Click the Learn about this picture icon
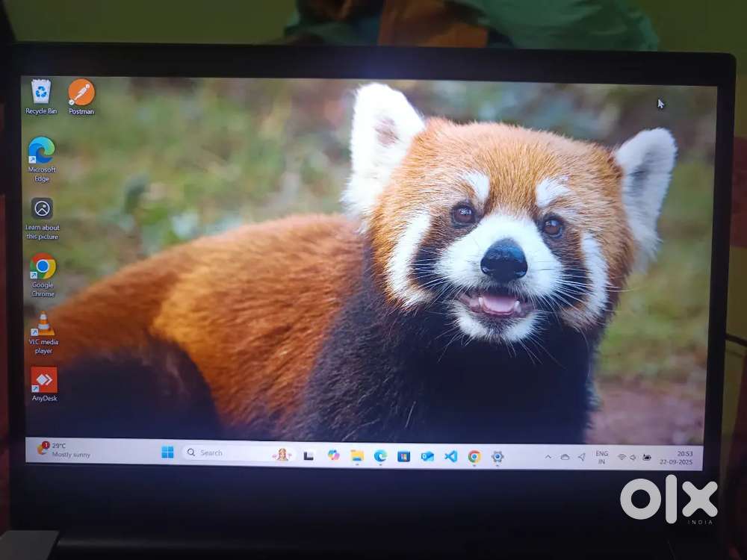Image resolution: width=747 pixels, height=560 pixels. pos(42,209)
